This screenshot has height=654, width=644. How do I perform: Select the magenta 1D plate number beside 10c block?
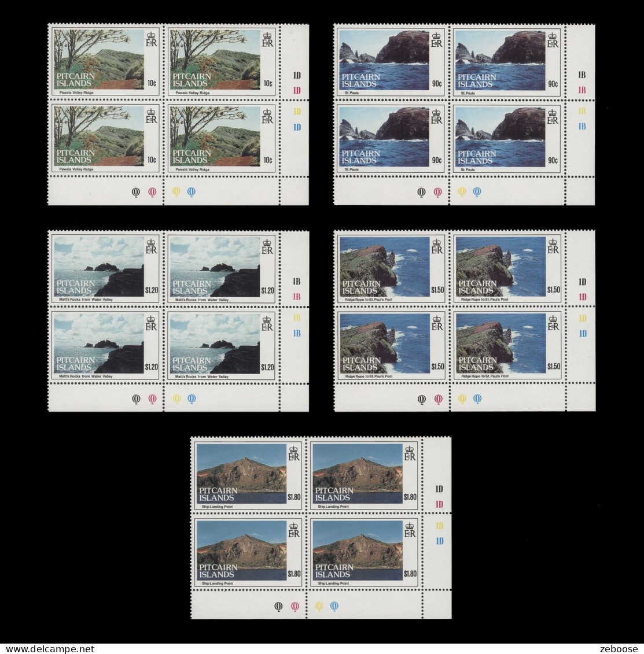point(297,90)
